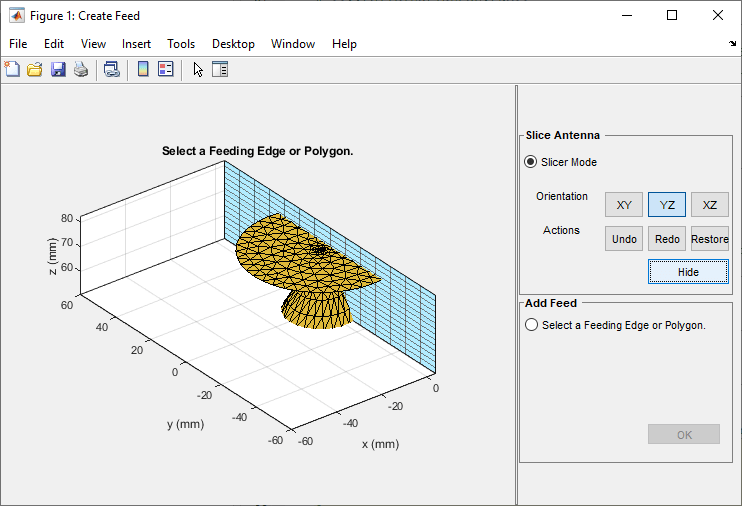This screenshot has width=742, height=506.
Task: Set slice orientation to XY
Action: 624,204
